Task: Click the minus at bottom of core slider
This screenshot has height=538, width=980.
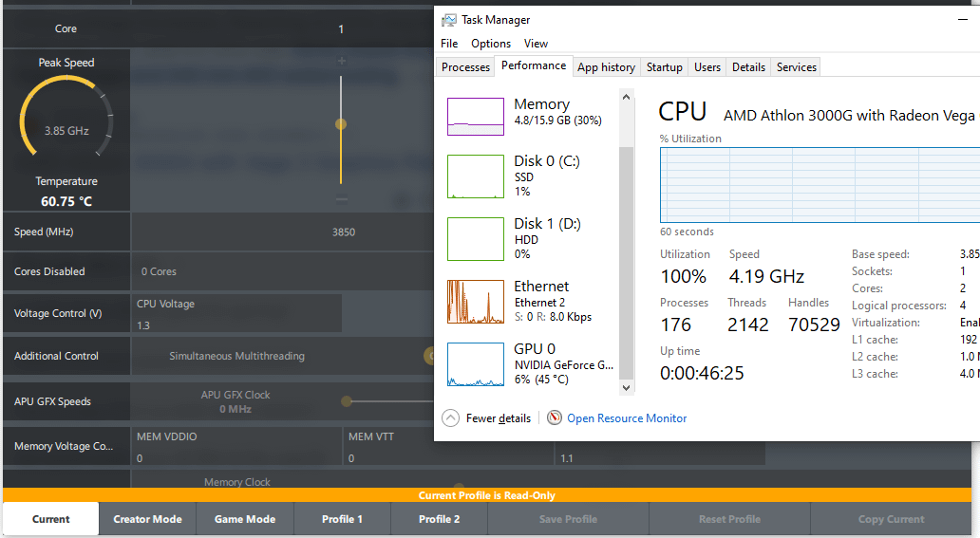Action: pyautogui.click(x=341, y=199)
